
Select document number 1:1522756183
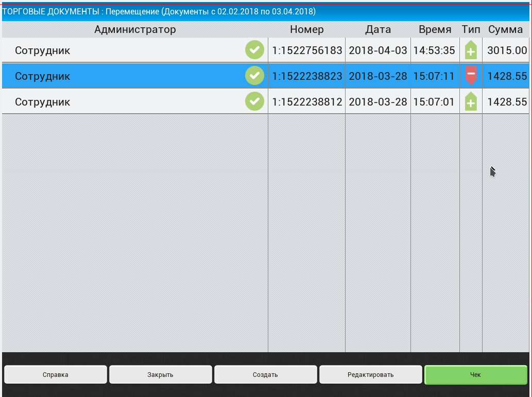[307, 50]
